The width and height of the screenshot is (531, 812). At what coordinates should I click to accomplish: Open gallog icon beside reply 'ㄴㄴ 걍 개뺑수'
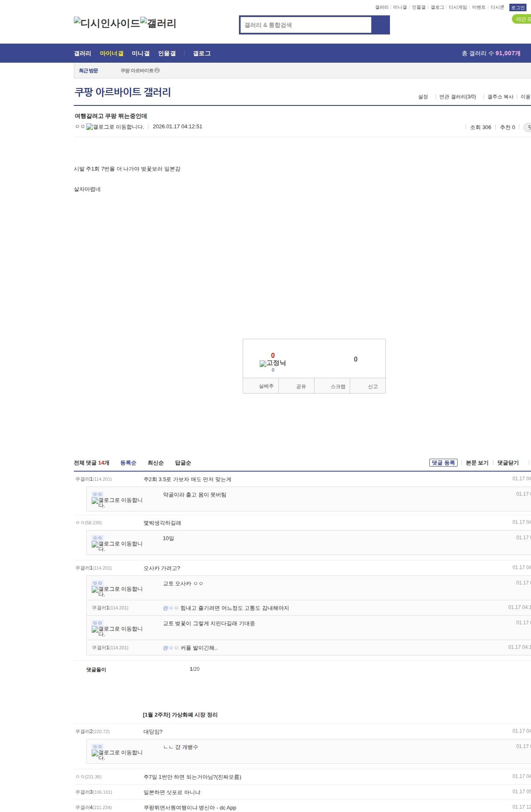(117, 755)
